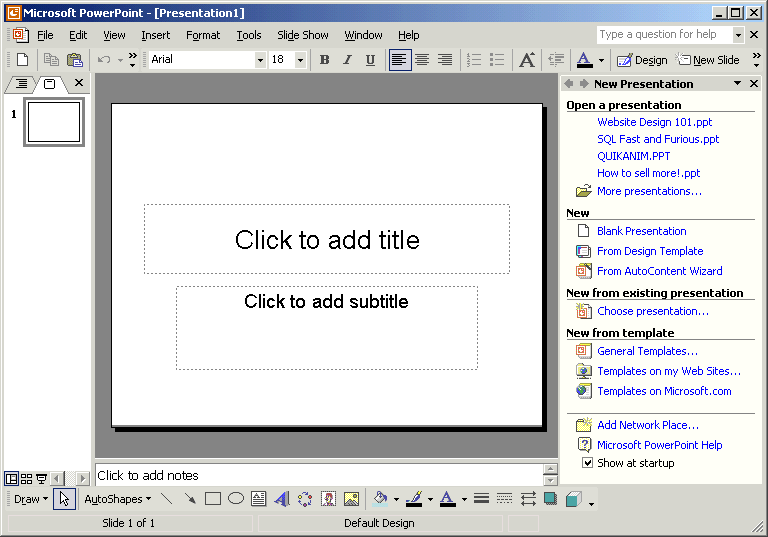This screenshot has height=537, width=768.
Task: Enable Center text alignment
Action: 422,60
